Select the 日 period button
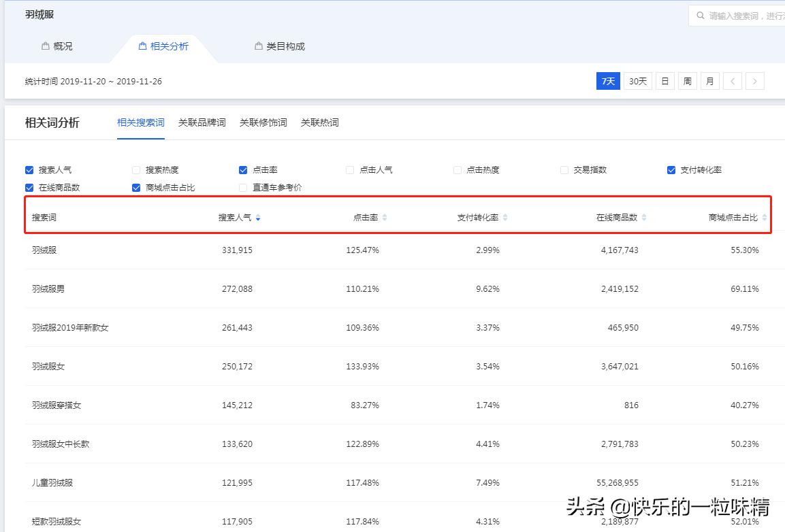785x532 pixels. [664, 80]
